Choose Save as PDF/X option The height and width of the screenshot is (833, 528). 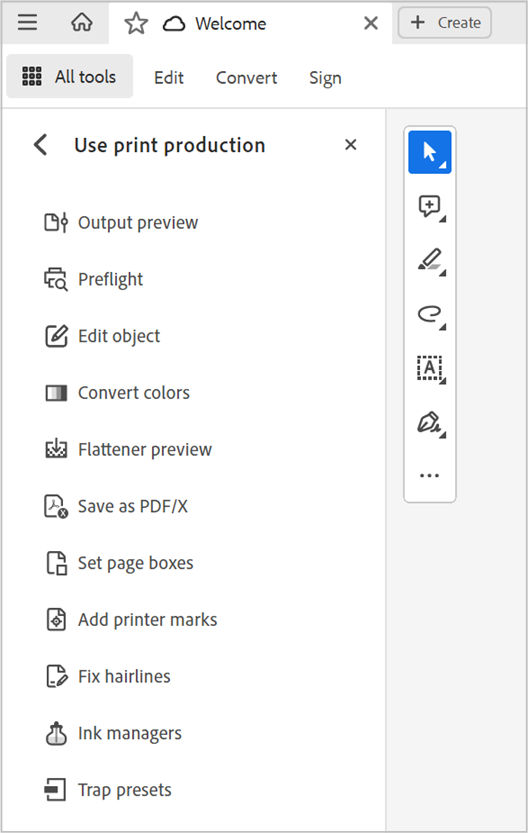point(133,506)
